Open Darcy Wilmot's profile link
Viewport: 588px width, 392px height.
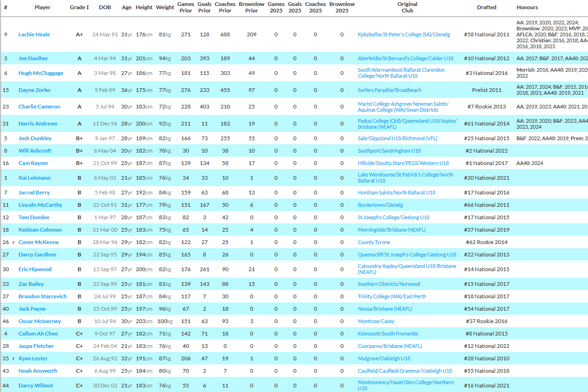[x=35, y=386]
